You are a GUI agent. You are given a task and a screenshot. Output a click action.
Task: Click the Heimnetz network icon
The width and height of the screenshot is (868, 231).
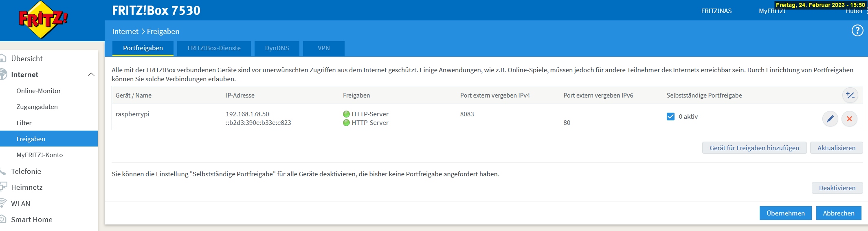pos(3,187)
